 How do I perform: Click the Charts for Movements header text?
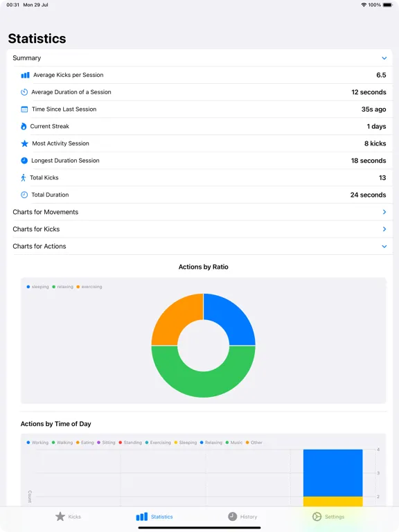pos(46,212)
